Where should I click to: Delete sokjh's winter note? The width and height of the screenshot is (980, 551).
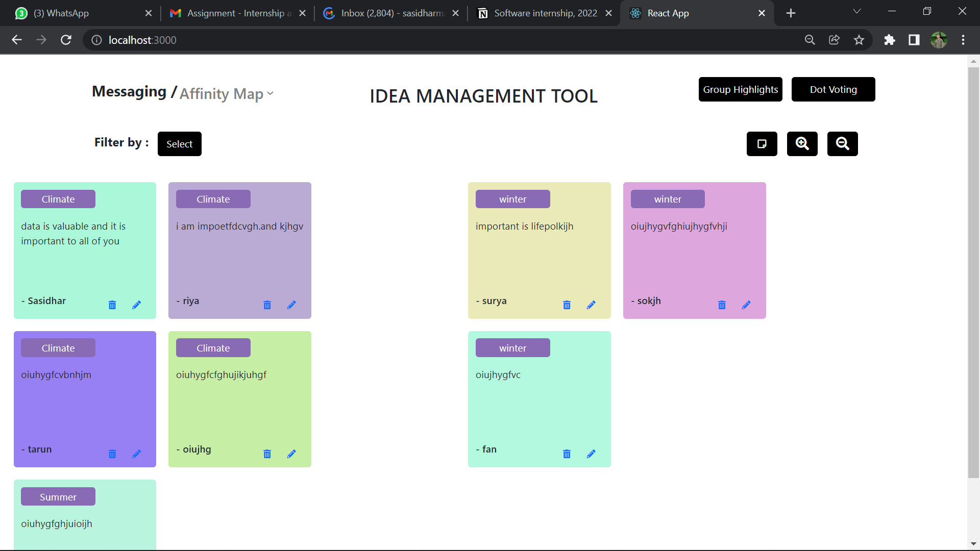pyautogui.click(x=722, y=305)
